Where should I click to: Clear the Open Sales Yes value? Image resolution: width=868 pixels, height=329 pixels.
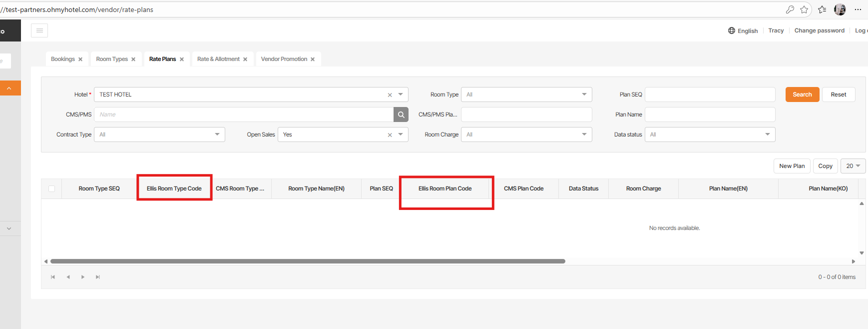click(x=390, y=135)
